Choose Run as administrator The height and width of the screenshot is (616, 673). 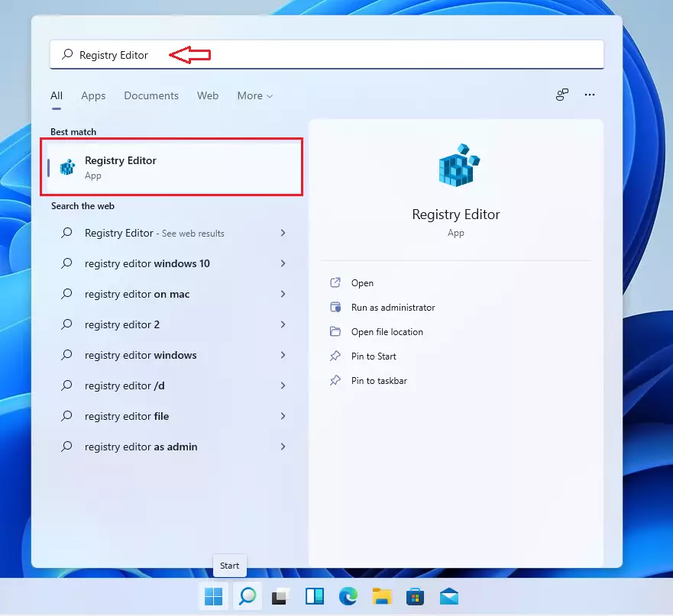tap(393, 308)
